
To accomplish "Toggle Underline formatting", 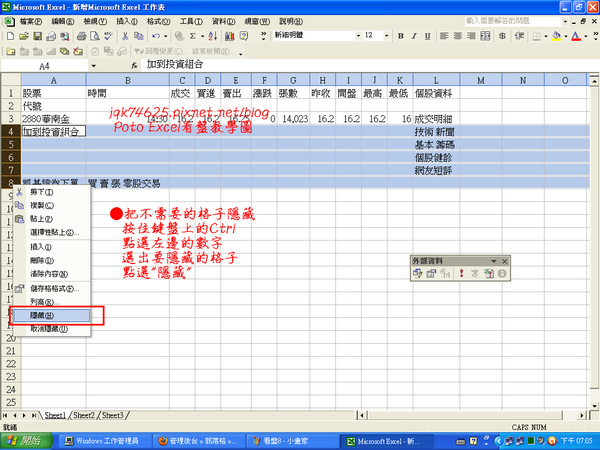I will [427, 36].
